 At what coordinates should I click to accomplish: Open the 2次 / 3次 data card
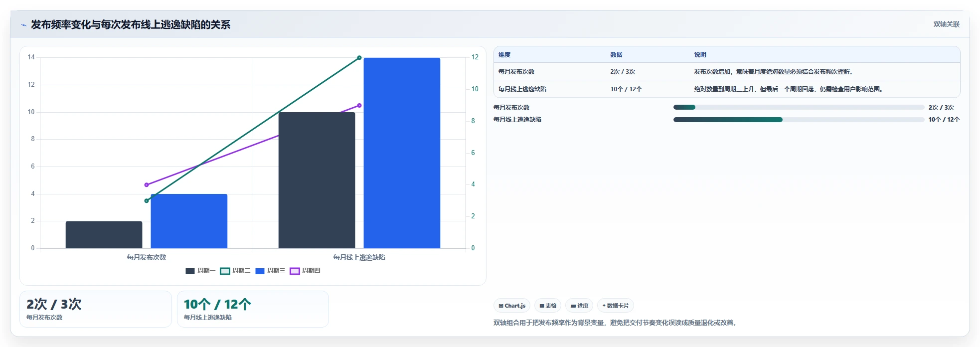pyautogui.click(x=96, y=309)
